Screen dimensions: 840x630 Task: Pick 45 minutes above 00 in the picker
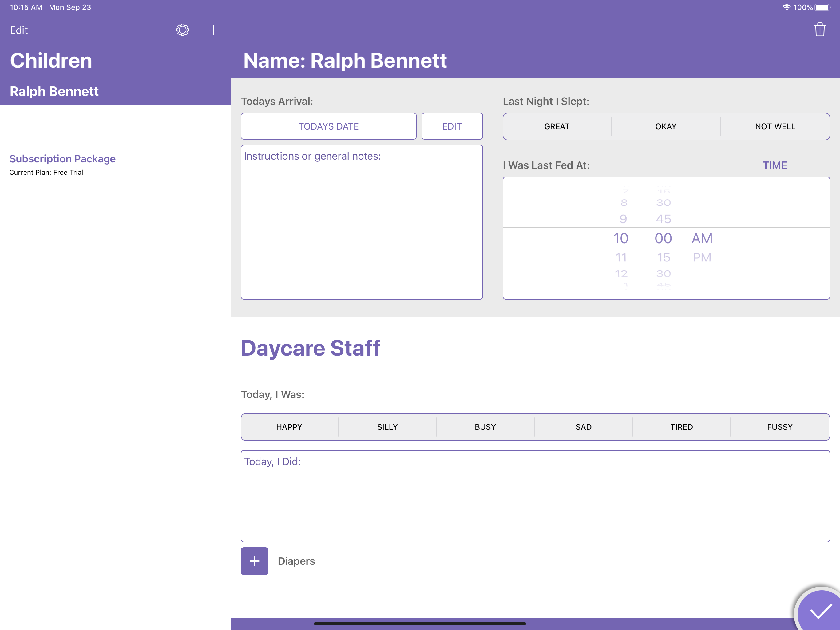coord(664,219)
